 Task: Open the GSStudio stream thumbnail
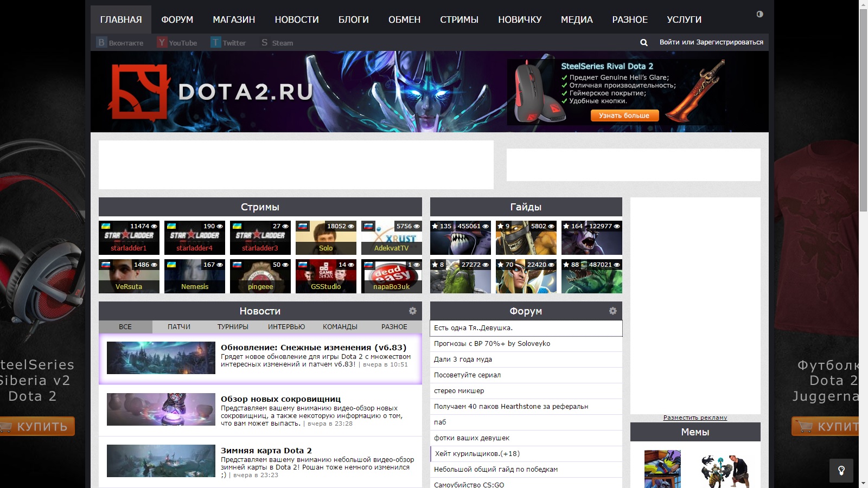tap(326, 276)
